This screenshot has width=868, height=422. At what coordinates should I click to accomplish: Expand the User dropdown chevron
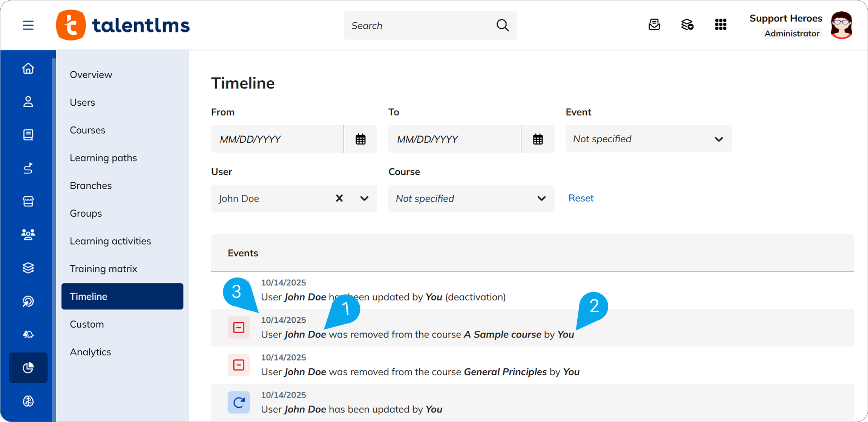point(364,199)
